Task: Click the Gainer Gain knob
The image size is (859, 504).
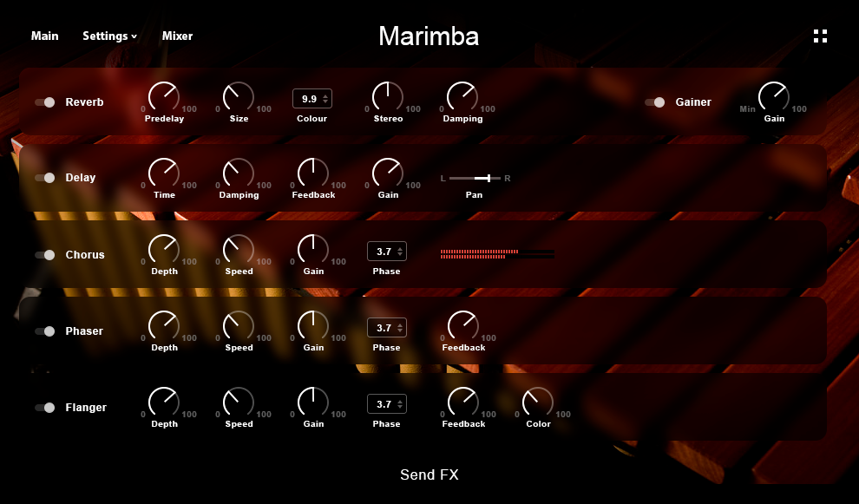Action: 773,96
